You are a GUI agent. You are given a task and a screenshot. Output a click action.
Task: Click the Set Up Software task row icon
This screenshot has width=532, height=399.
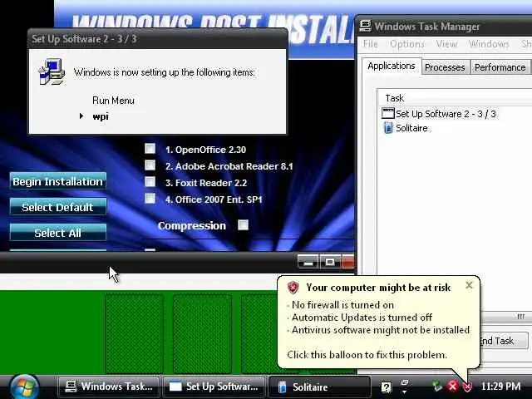pyautogui.click(x=388, y=113)
